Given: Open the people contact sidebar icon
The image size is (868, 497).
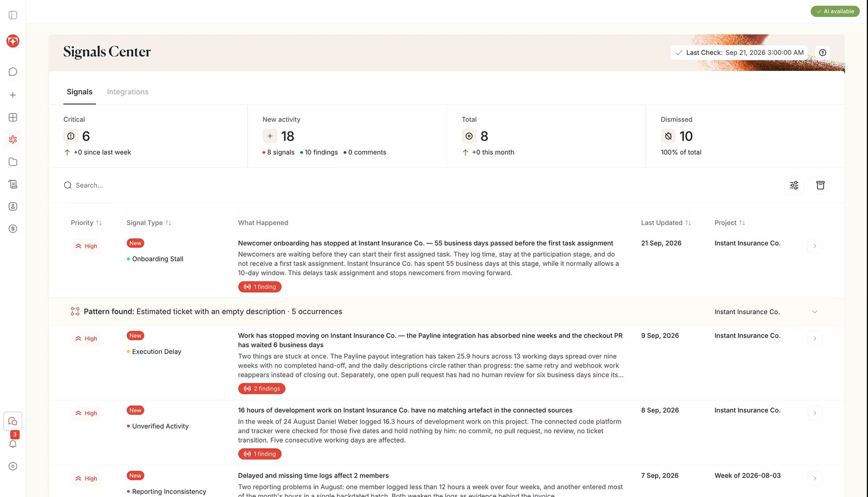Looking at the screenshot, I should coord(13,206).
